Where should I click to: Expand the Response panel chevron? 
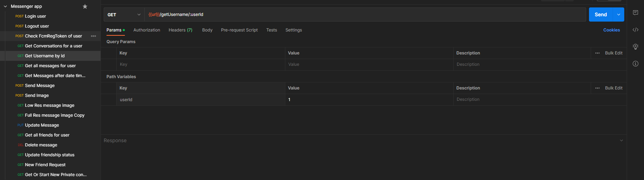coord(621,140)
